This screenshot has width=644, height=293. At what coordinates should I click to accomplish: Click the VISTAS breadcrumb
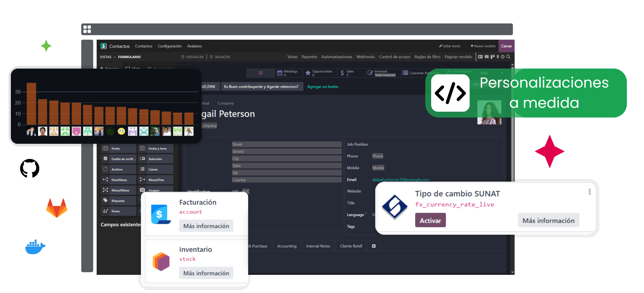click(x=105, y=57)
